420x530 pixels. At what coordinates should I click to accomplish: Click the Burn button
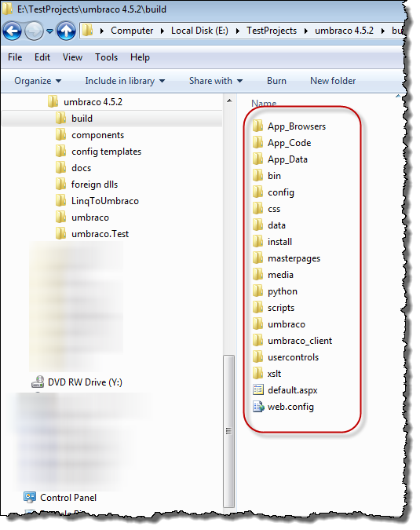pos(276,81)
